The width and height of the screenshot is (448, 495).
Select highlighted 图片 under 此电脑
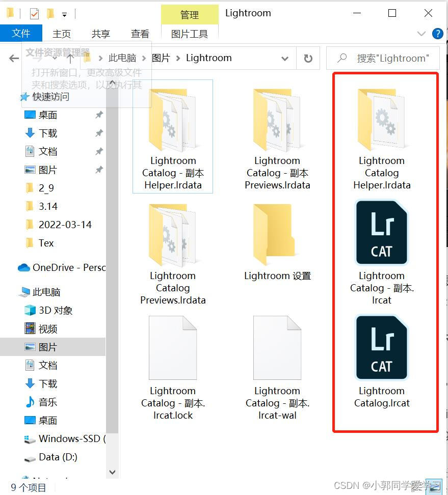(53, 347)
